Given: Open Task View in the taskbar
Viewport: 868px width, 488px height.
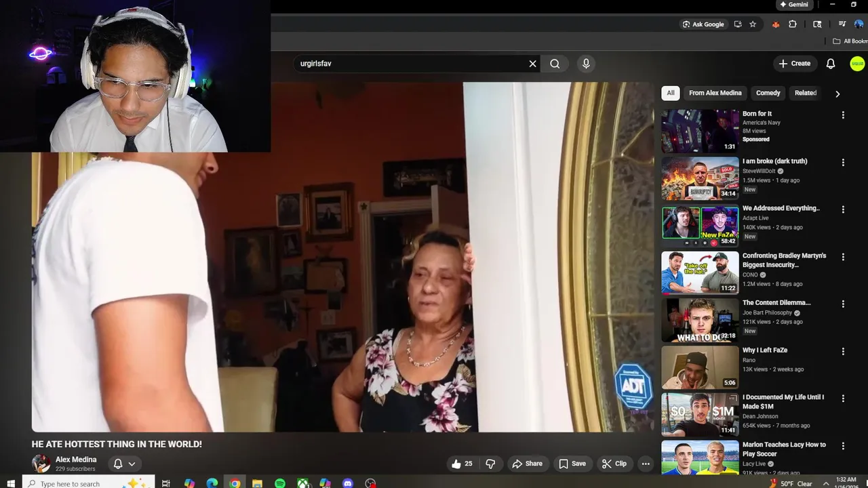Looking at the screenshot, I should 165,483.
